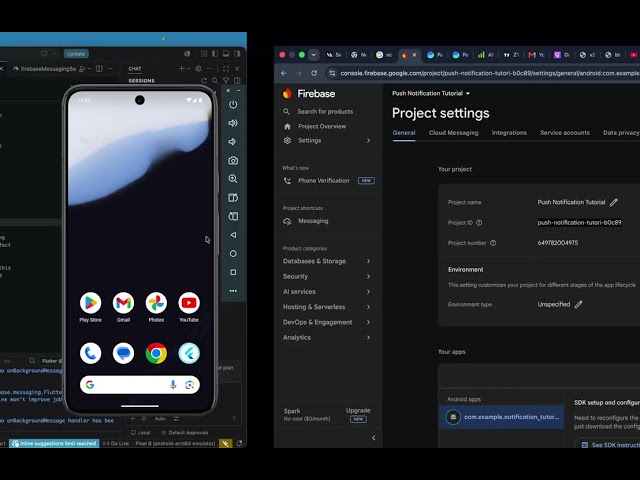Expand Databases & Storage category

[x=327, y=261]
